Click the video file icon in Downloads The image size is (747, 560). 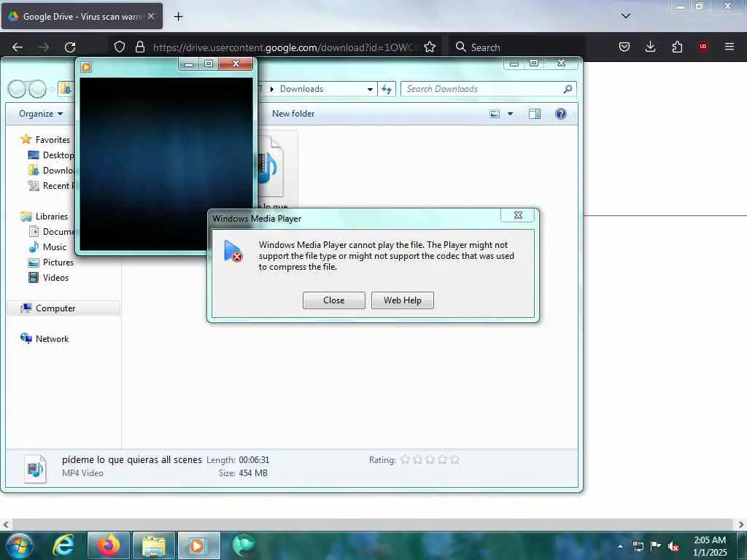click(273, 167)
